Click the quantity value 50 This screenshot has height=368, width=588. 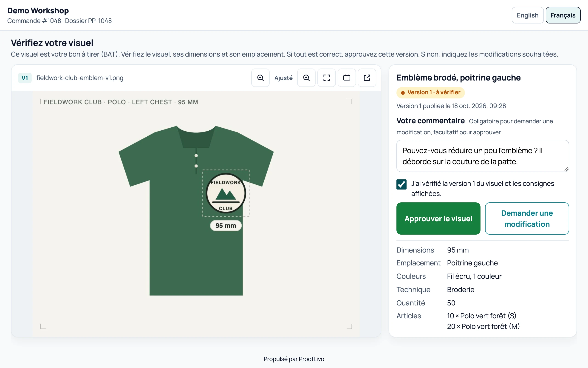(451, 303)
